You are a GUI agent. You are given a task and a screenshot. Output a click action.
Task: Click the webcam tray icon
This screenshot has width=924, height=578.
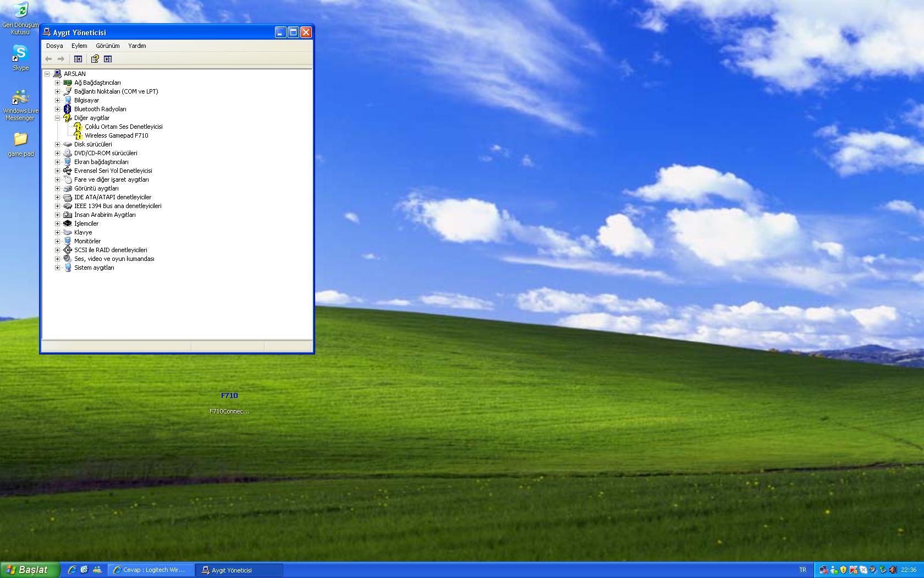pyautogui.click(x=873, y=570)
